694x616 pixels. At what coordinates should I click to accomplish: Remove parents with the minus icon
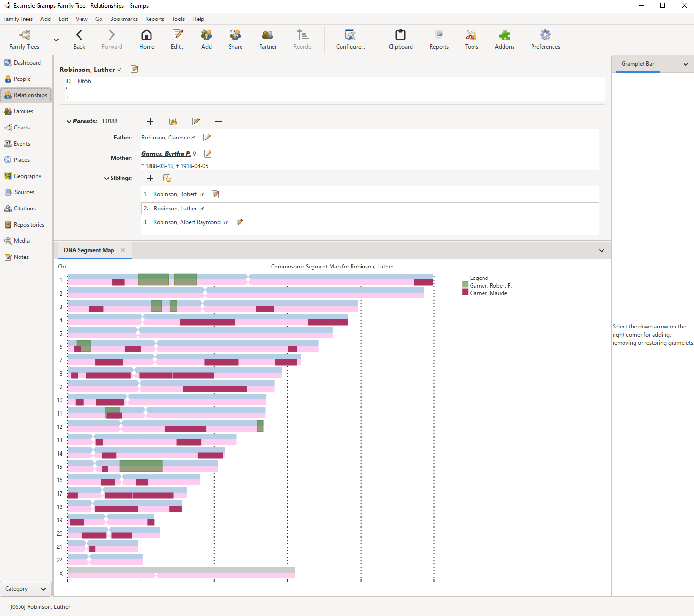click(219, 121)
